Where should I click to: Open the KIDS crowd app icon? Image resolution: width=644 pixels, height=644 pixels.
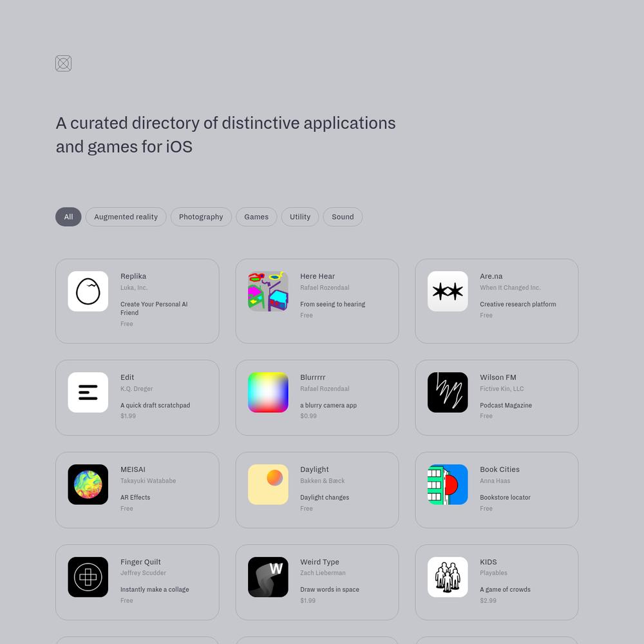tap(448, 576)
